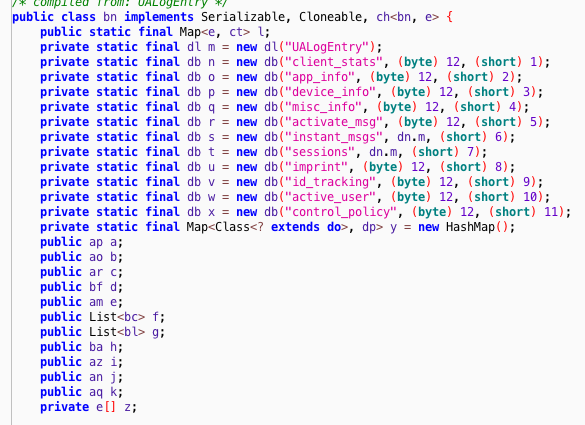Click dn.m argument on instant_msgs line
Screen dimensions: 585x425
click(411, 137)
